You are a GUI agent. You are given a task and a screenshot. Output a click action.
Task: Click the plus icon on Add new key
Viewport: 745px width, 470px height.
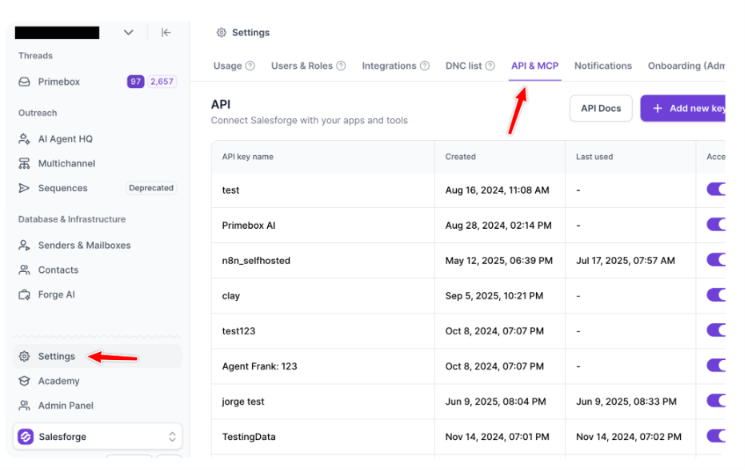(658, 108)
